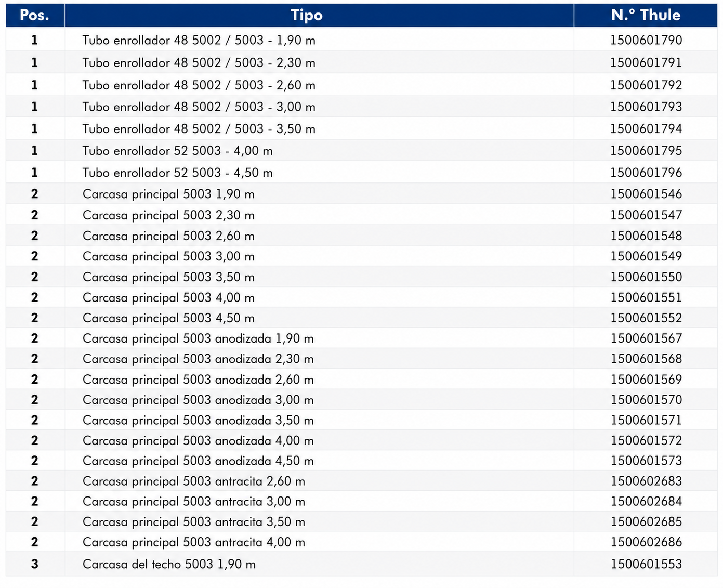The height and width of the screenshot is (588, 723).
Task: Select the Tubo enrollador 48 3,00 m description
Action: pos(199,107)
